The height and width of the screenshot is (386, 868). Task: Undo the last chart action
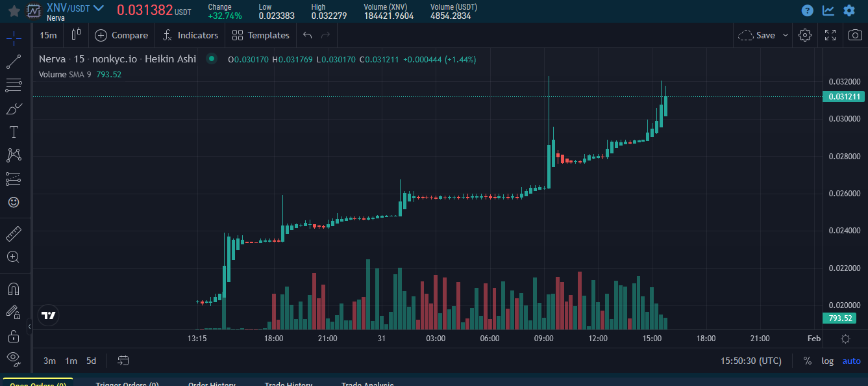pyautogui.click(x=308, y=35)
